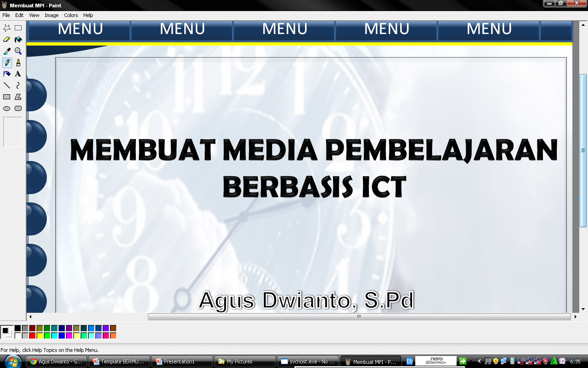Select the Ellipse shape tool
The image size is (588, 368).
click(7, 108)
